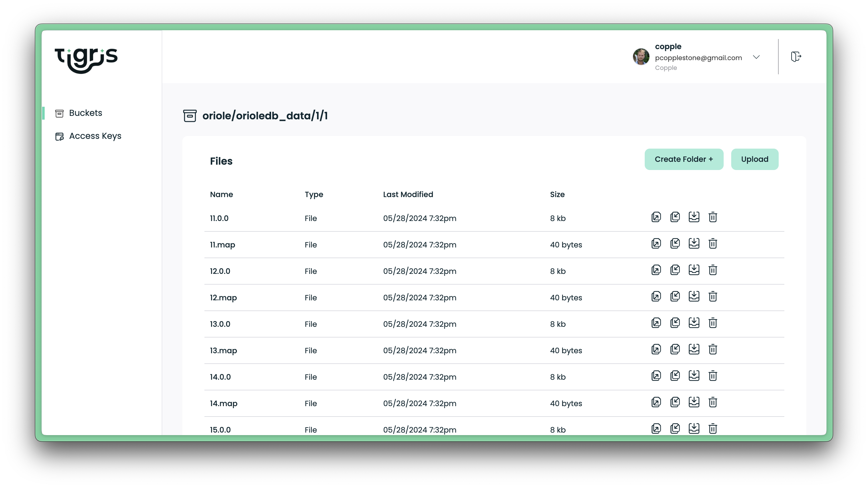
Task: Click the breadcrumb path oriole/orioledb_data/1/1
Action: 265,116
